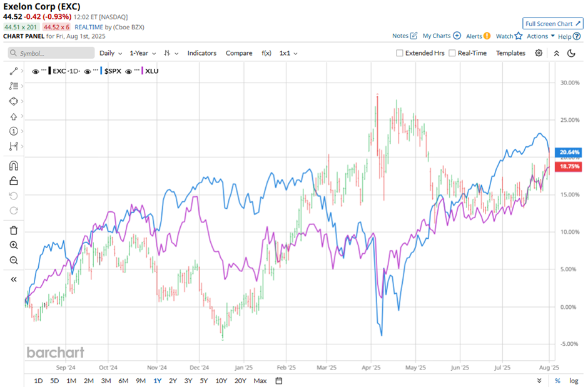The image size is (588, 387).
Task: Click the REALTIME quote link
Action: pyautogui.click(x=89, y=27)
